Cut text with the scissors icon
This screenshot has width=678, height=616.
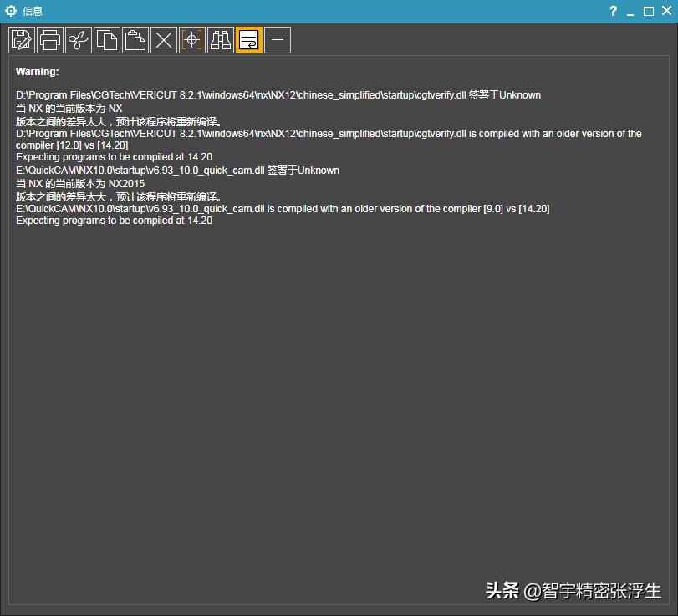pyautogui.click(x=79, y=39)
